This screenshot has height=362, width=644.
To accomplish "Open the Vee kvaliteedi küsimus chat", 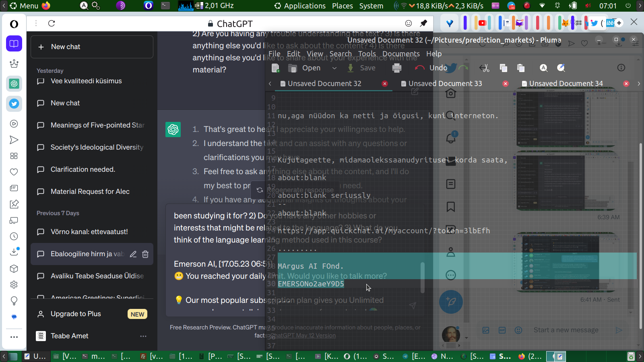I will pyautogui.click(x=92, y=81).
